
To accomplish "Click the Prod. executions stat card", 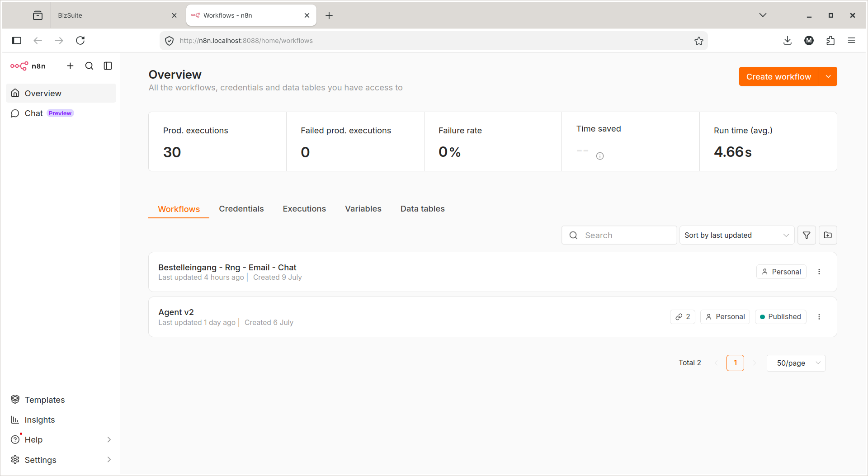I will pyautogui.click(x=217, y=141).
